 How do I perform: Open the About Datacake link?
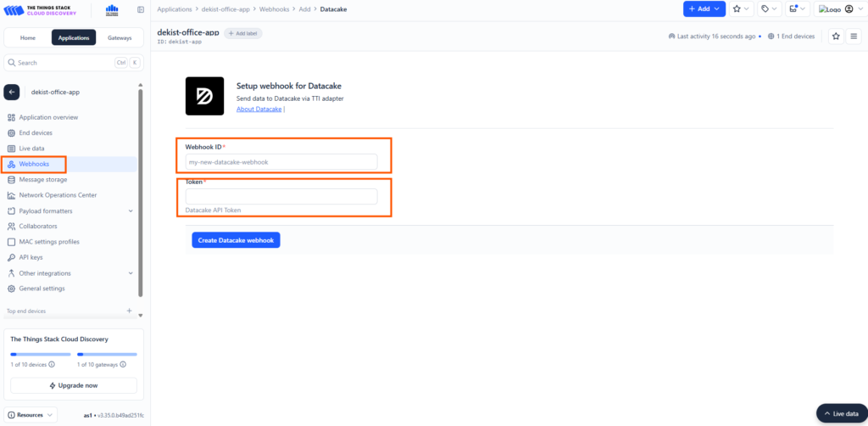coord(259,109)
